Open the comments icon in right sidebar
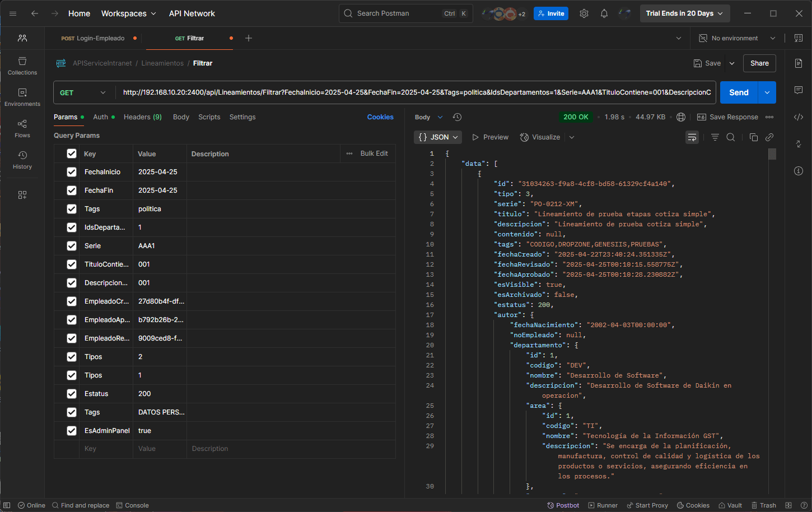 pyautogui.click(x=799, y=90)
